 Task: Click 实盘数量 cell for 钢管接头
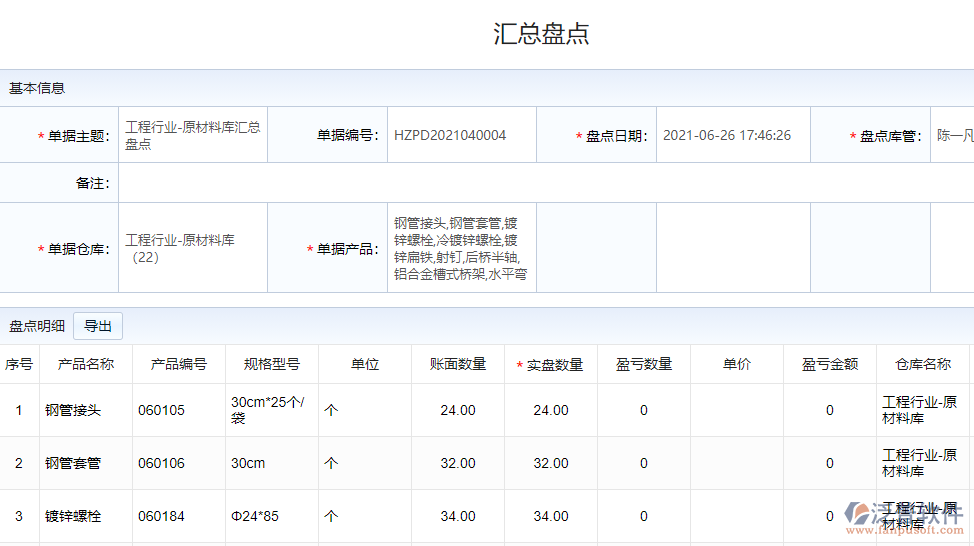tap(550, 411)
